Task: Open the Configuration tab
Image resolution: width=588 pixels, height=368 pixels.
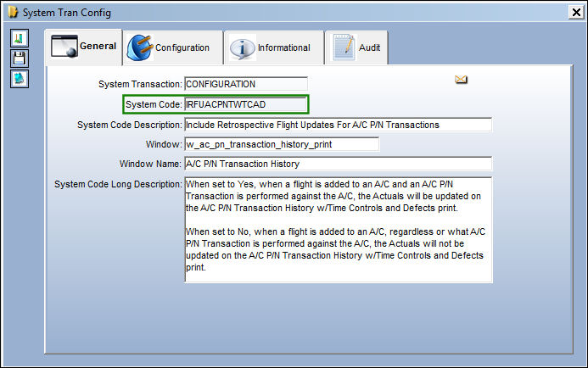Action: 173,47
